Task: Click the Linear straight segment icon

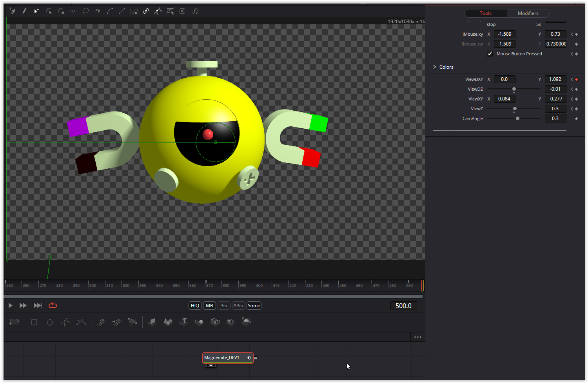Action: (x=122, y=11)
